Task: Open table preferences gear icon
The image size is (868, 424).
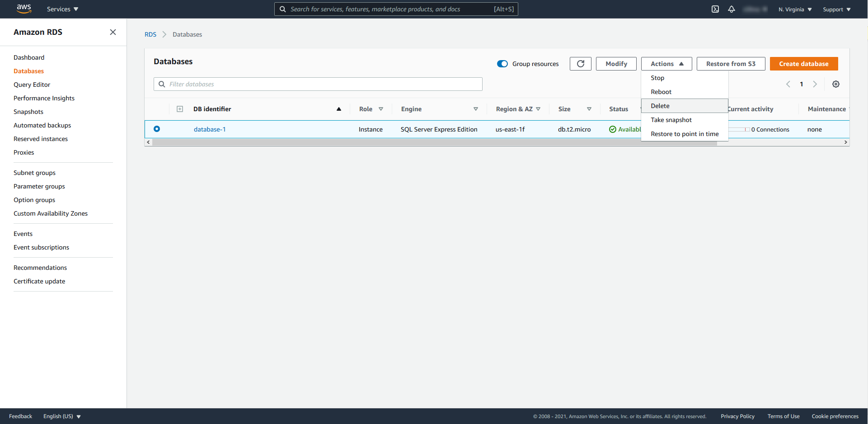Action: point(836,84)
